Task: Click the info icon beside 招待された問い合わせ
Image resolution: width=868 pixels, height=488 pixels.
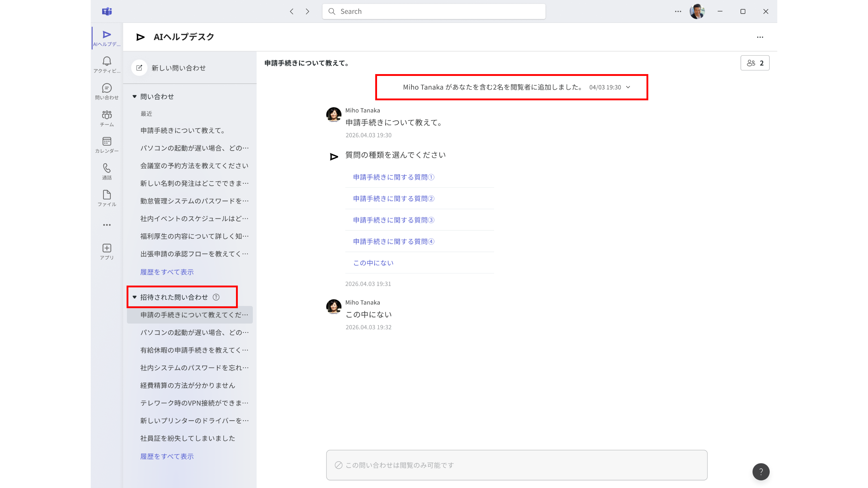Action: coord(216,297)
